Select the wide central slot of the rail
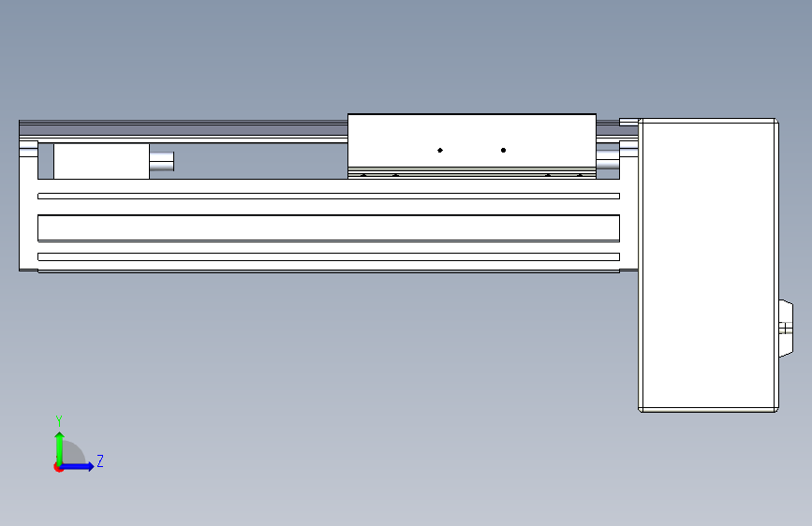The height and width of the screenshot is (526, 812). click(329, 227)
